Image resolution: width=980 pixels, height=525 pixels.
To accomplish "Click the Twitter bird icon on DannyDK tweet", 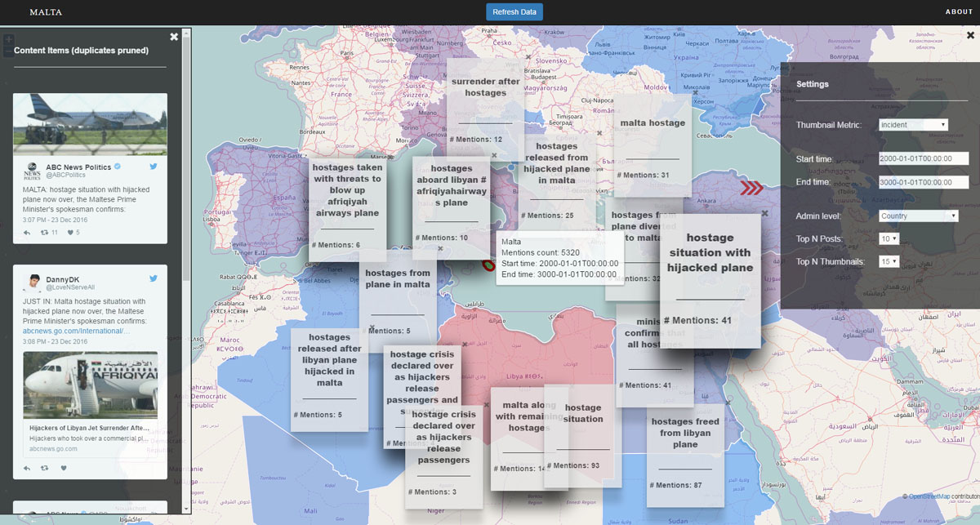I will click(153, 278).
